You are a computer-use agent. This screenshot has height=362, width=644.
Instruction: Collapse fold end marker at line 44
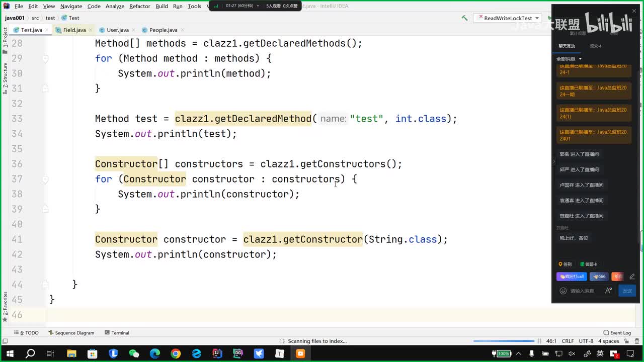tap(45, 285)
